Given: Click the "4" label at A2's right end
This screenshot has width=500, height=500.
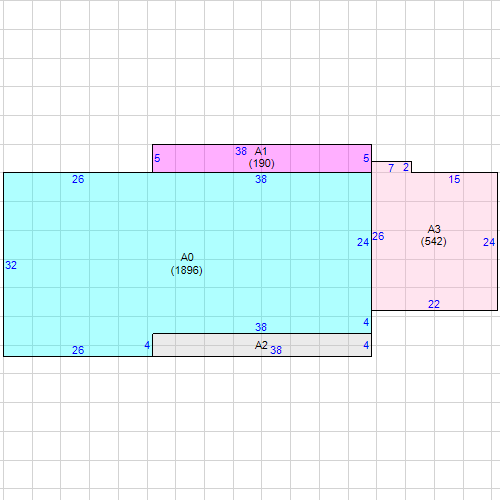Looking at the screenshot, I should click(366, 345).
